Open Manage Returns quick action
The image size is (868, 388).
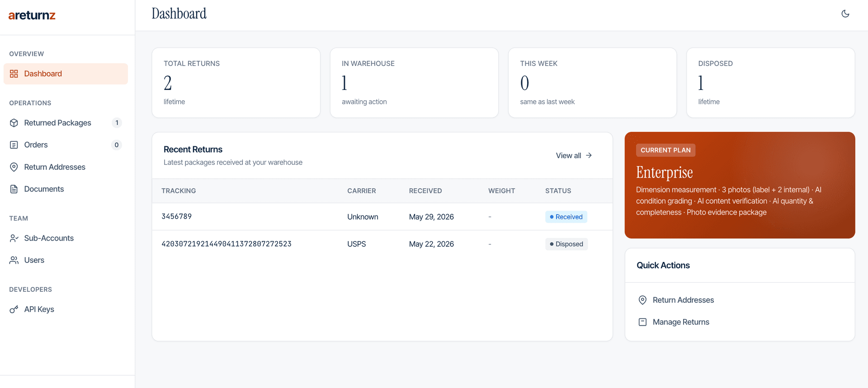tap(674, 322)
